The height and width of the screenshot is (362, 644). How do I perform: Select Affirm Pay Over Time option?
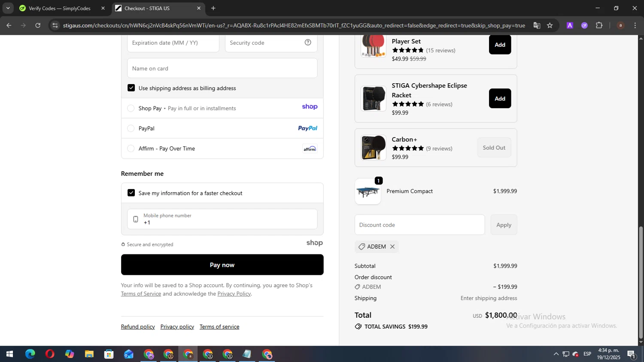pos(131,148)
